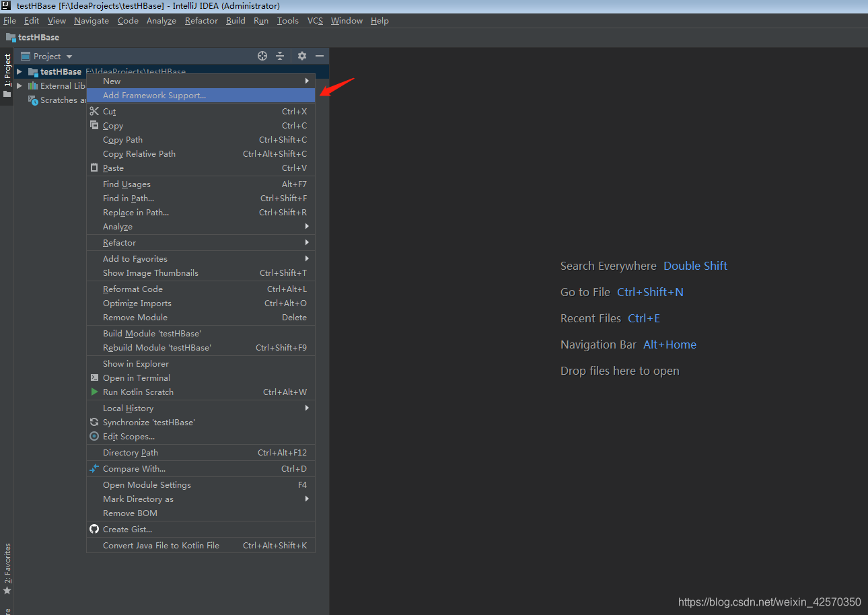Select Optimize Imports
The width and height of the screenshot is (868, 615).
tap(201, 303)
